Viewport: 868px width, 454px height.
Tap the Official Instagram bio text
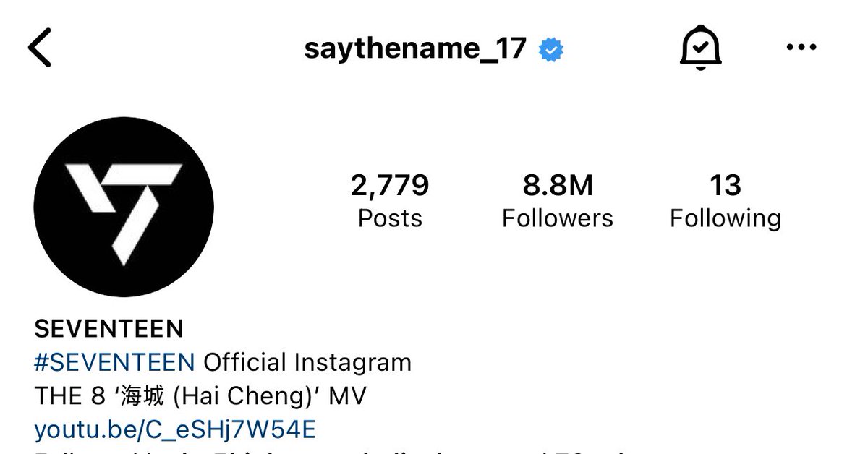pos(307,361)
